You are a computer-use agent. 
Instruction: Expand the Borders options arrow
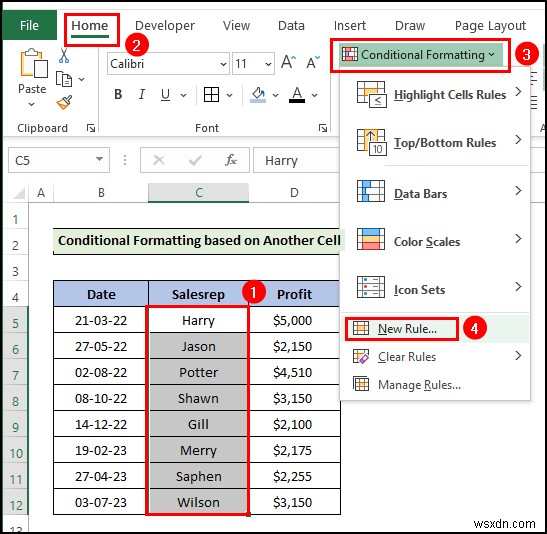click(x=229, y=95)
